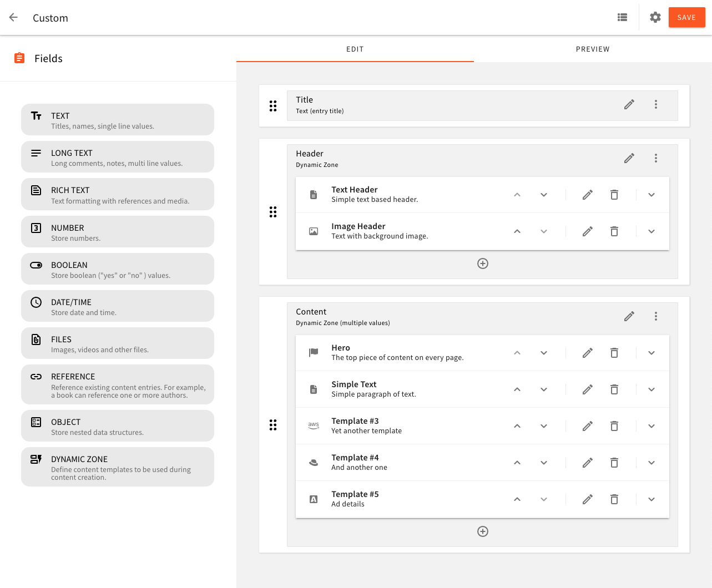Choose the Rich Text field type

pyautogui.click(x=118, y=195)
